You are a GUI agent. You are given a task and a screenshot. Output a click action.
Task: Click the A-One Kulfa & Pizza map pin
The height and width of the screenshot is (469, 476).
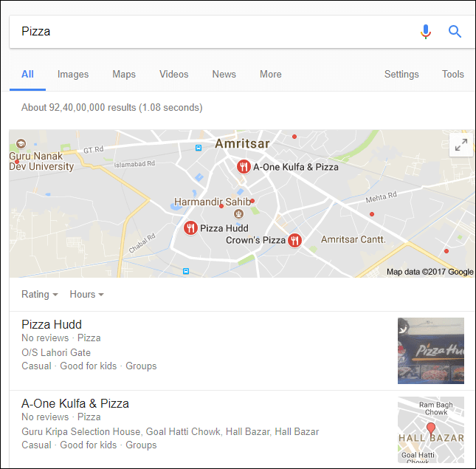click(243, 167)
